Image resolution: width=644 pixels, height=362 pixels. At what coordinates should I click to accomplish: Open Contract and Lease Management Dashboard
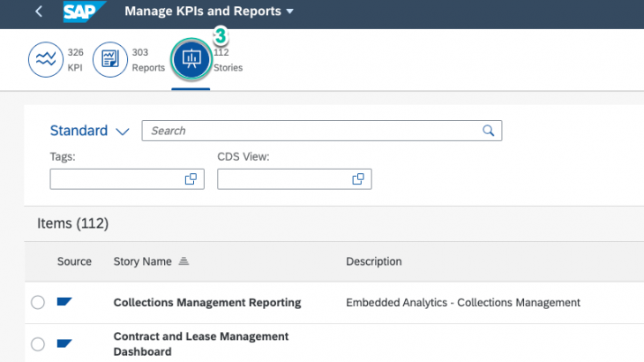point(201,344)
